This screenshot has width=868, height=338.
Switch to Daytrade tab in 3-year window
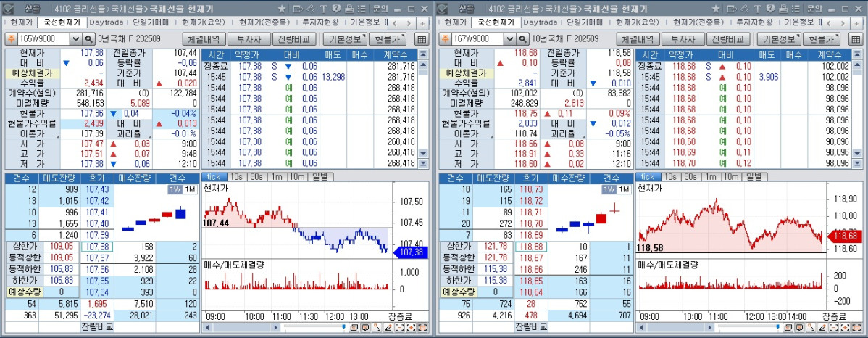pyautogui.click(x=107, y=22)
